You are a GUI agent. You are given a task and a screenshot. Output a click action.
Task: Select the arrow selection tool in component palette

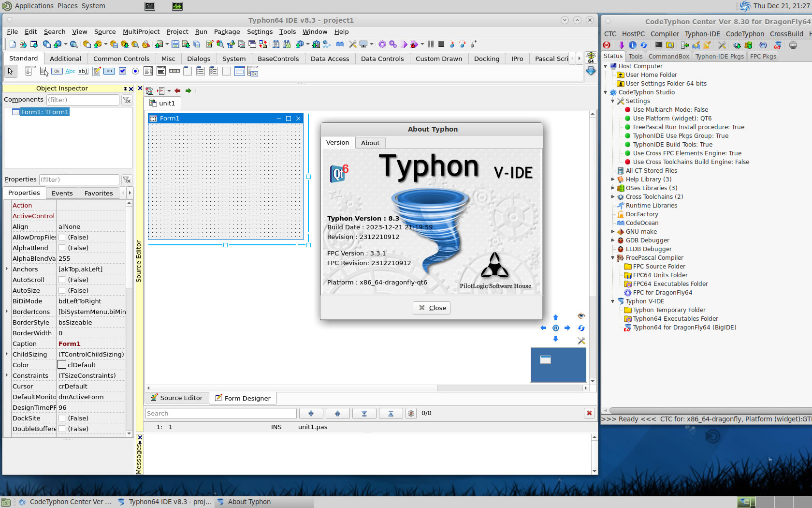[x=11, y=71]
